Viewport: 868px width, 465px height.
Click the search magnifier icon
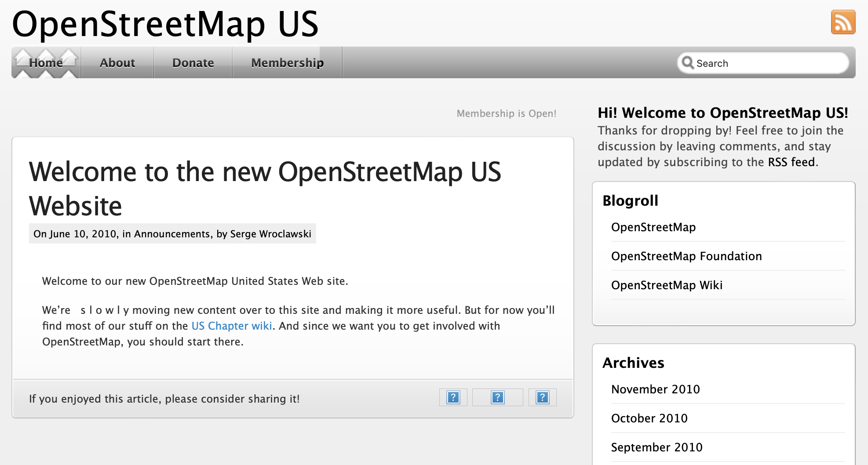point(687,63)
